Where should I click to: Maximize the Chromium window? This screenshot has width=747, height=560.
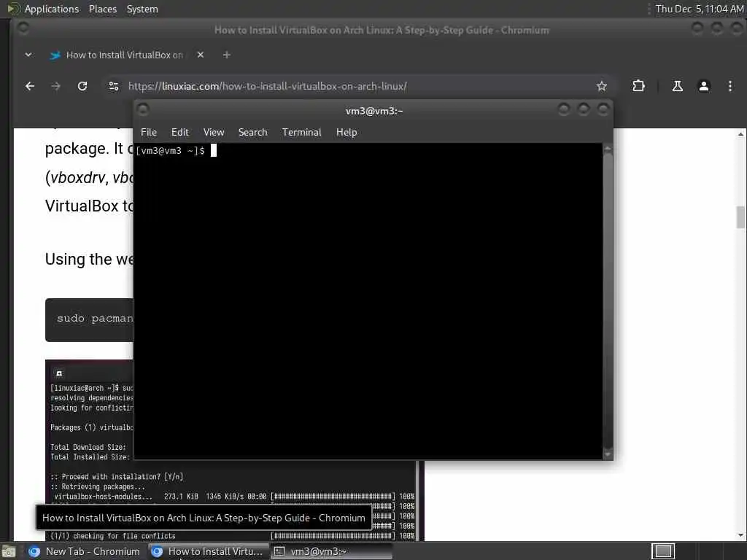716,28
